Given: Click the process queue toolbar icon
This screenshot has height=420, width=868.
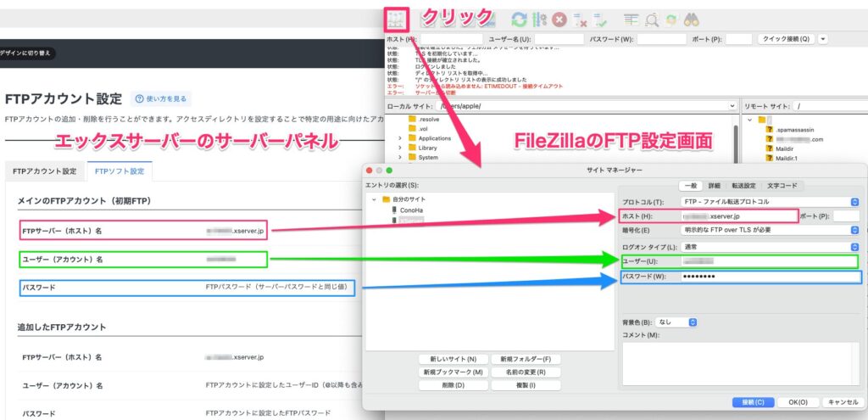Looking at the screenshot, I should tap(539, 20).
